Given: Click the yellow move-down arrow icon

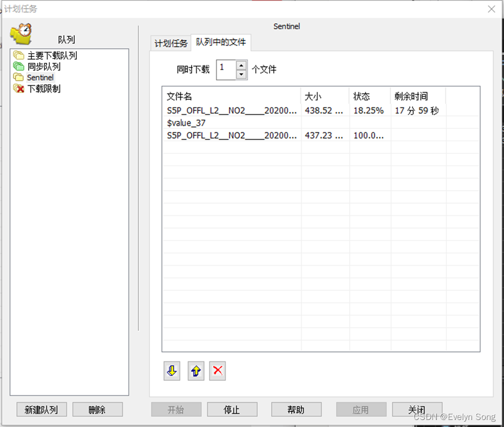Looking at the screenshot, I should point(172,371).
